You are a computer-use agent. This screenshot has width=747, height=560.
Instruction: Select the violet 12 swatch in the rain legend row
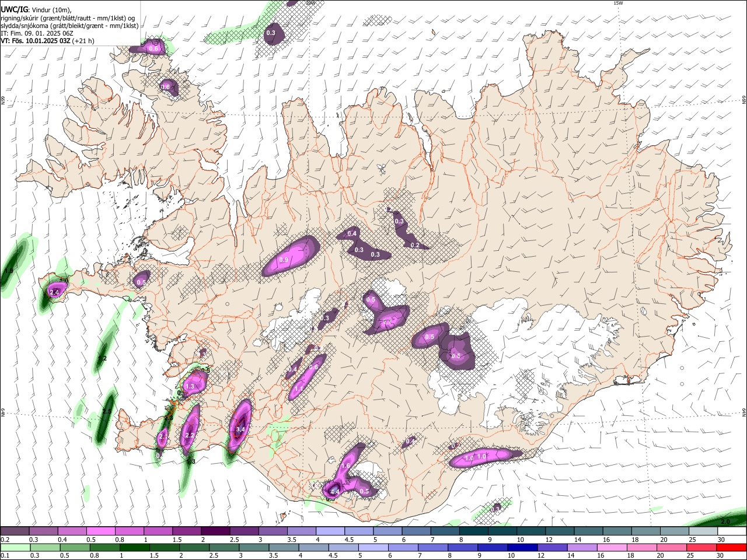pyautogui.click(x=552, y=547)
